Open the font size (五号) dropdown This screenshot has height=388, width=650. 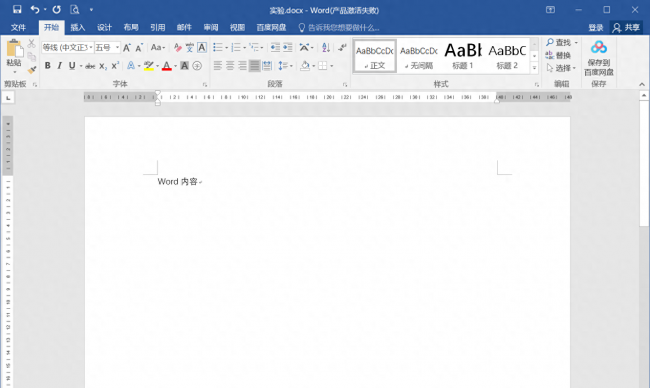[117, 48]
